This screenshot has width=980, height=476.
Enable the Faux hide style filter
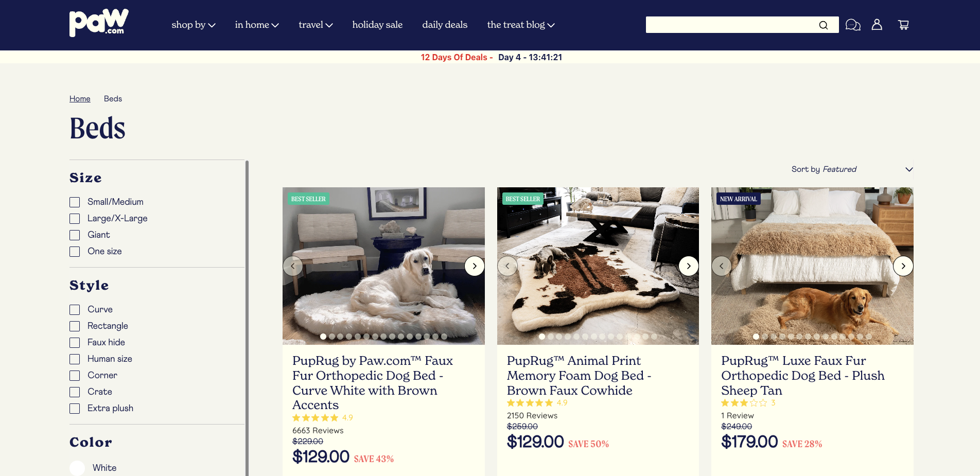tap(75, 343)
